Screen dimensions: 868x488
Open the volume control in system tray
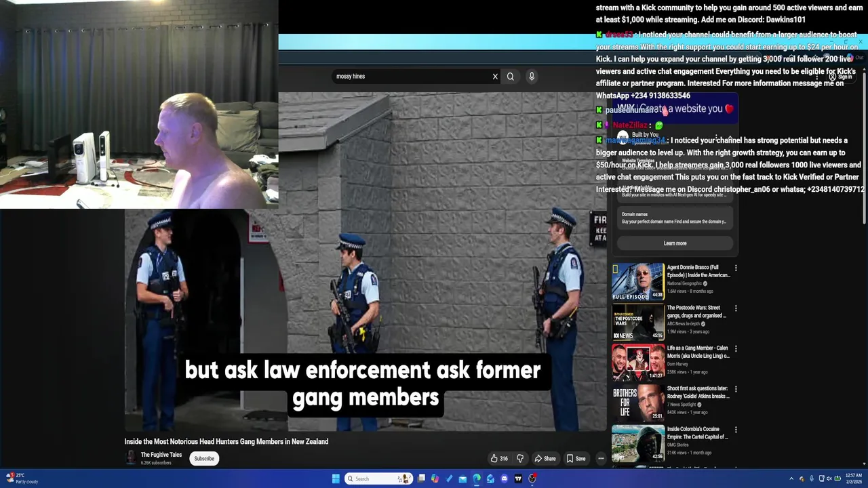tap(829, 479)
